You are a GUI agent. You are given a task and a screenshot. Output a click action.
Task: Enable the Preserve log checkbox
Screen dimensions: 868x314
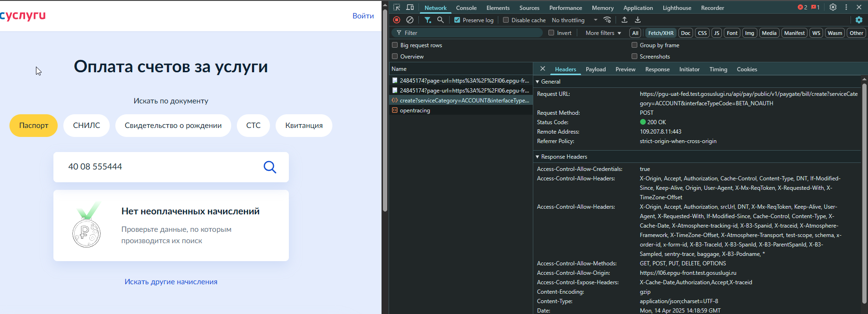tap(457, 20)
